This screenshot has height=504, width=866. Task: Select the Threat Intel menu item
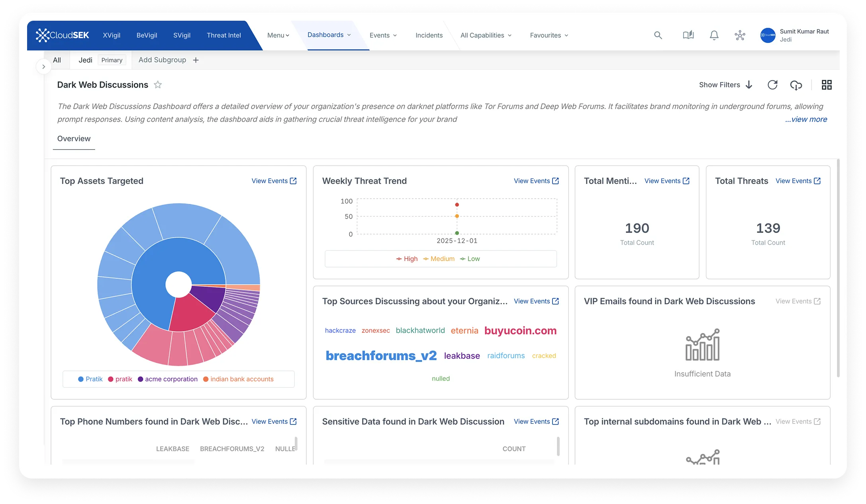coord(223,35)
